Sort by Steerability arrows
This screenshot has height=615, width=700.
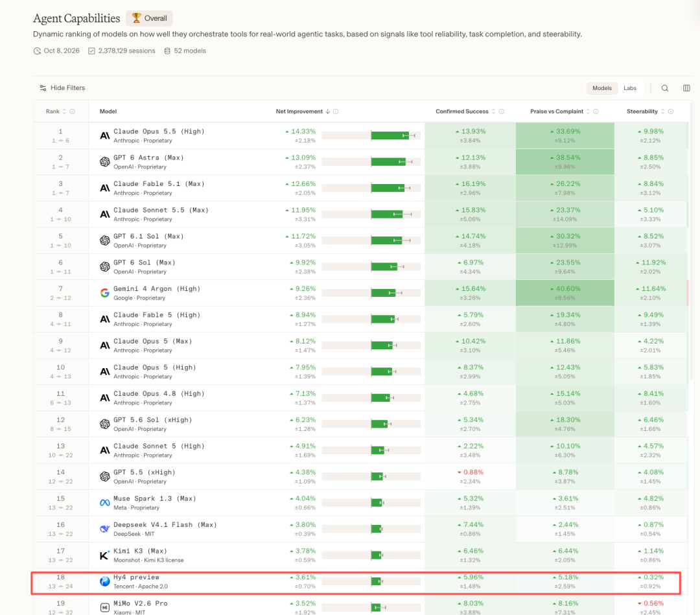click(662, 111)
